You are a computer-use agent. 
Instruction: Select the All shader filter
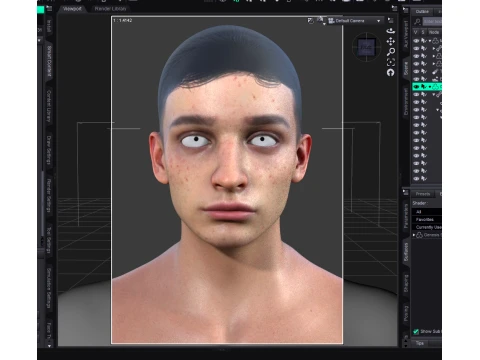[427, 212]
